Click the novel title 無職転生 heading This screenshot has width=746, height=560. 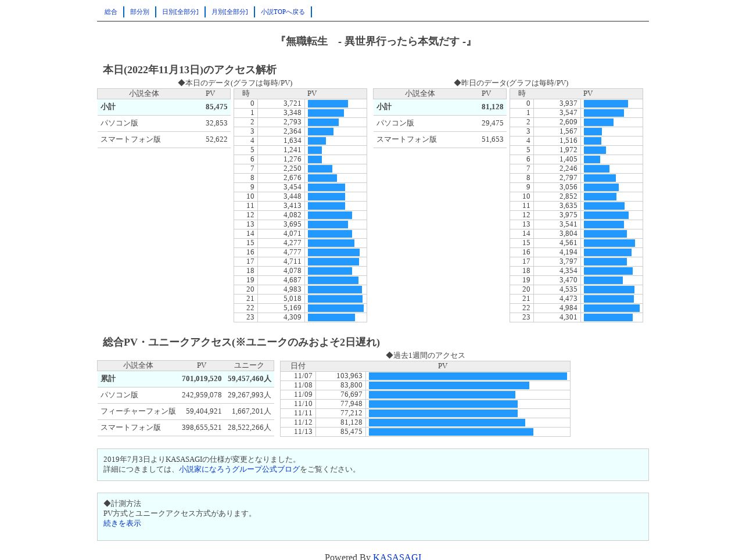[x=375, y=41]
